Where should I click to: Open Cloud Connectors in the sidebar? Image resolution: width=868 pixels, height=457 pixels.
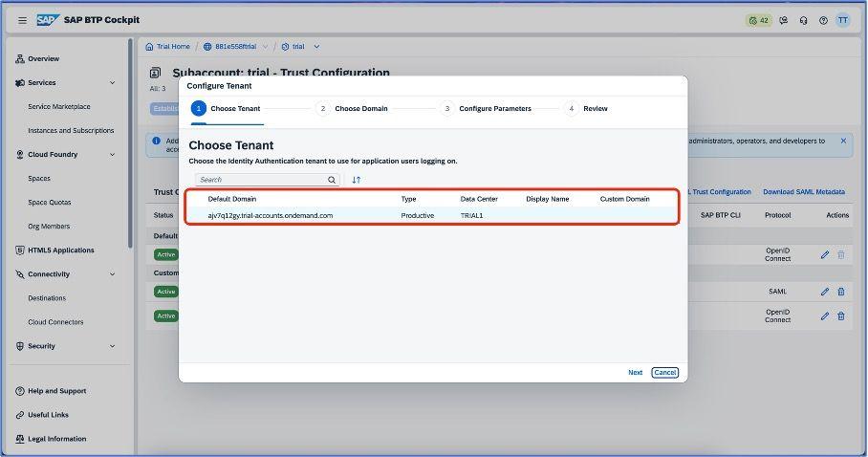pyautogui.click(x=55, y=322)
